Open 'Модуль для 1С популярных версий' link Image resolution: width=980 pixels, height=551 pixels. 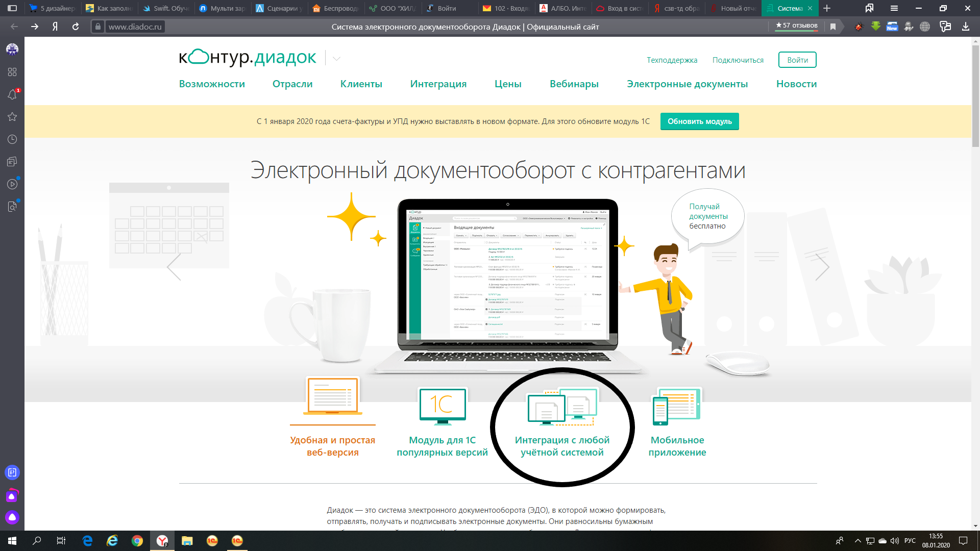[442, 446]
